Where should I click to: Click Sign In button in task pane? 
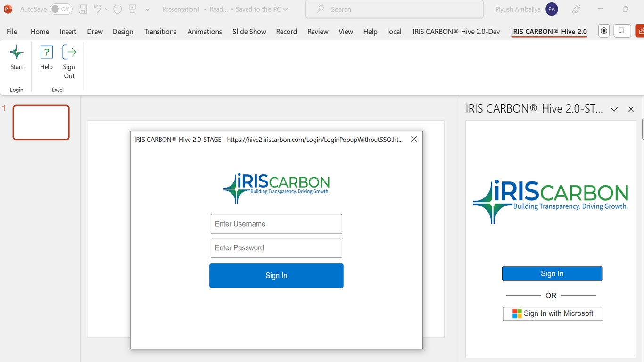(552, 274)
